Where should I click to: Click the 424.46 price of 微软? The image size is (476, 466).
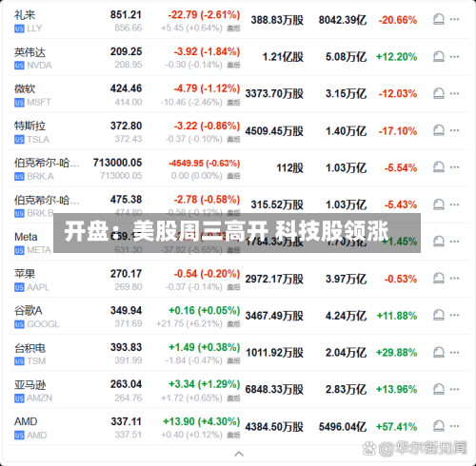pyautogui.click(x=126, y=88)
